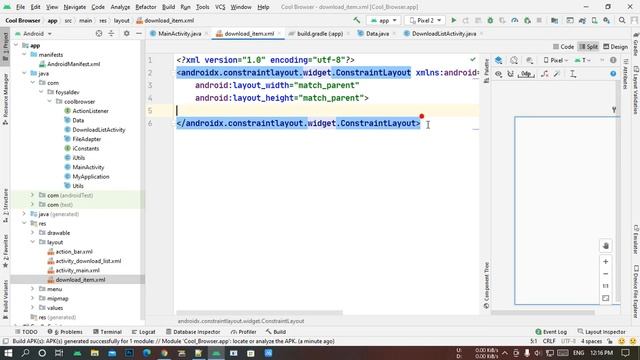
Task: Click the Search Everywhere magnifier icon
Action: pyautogui.click(x=622, y=20)
